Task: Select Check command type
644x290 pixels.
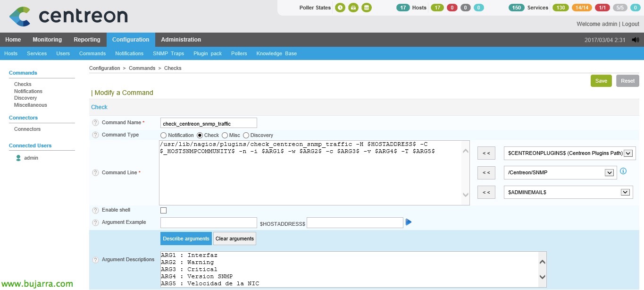Action: point(200,136)
